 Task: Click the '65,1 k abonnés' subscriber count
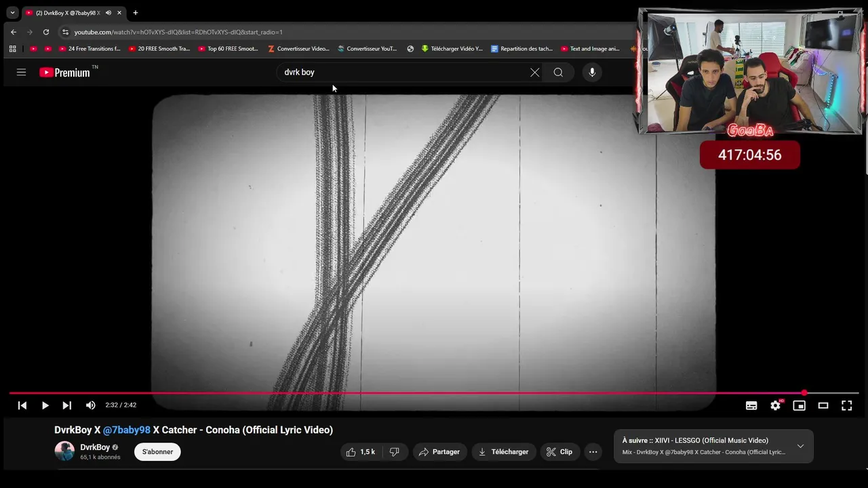pos(100,457)
